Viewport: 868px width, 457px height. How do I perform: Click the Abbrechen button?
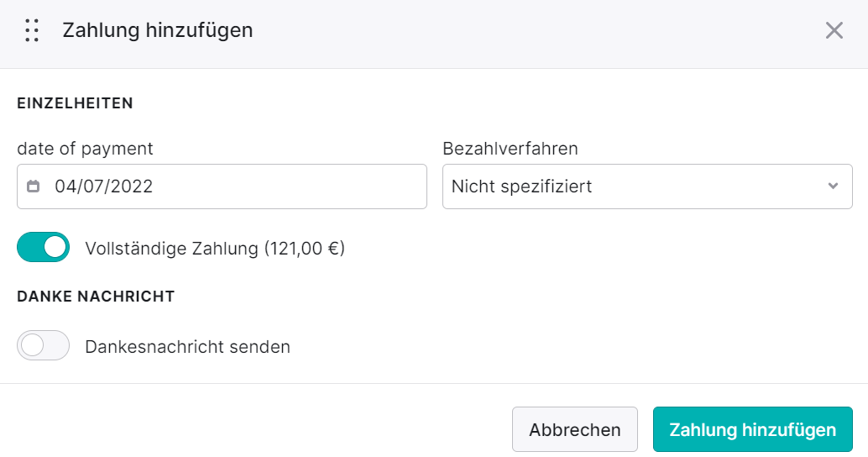tap(574, 429)
